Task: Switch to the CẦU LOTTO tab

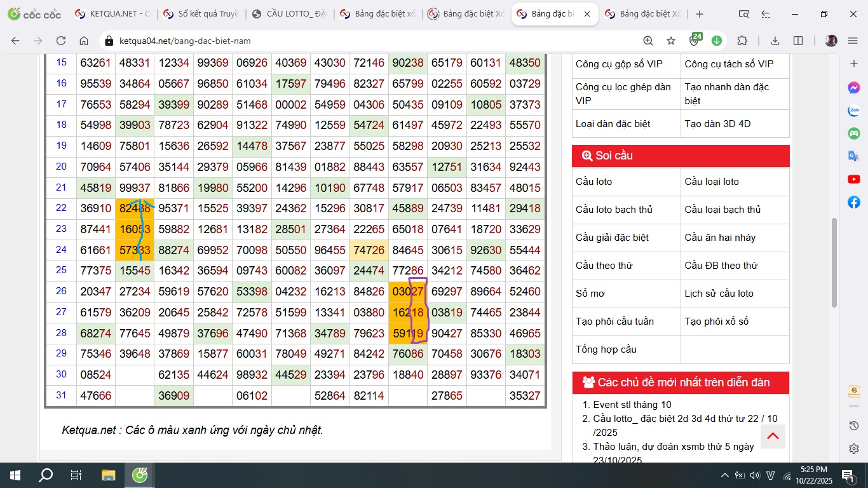Action: click(x=289, y=14)
